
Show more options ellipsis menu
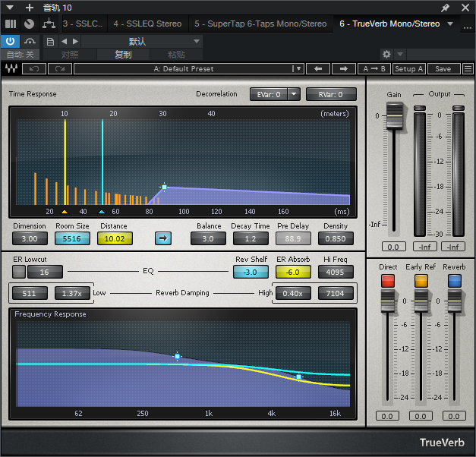coord(467,27)
